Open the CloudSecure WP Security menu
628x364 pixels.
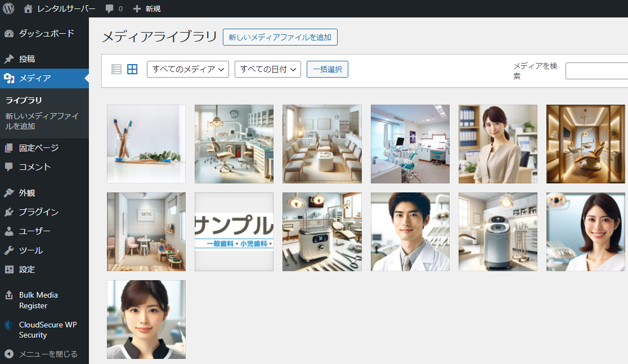pyautogui.click(x=47, y=330)
